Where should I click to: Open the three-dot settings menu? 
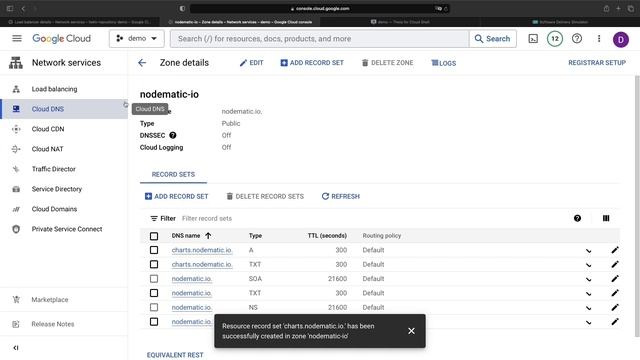pyautogui.click(x=599, y=39)
